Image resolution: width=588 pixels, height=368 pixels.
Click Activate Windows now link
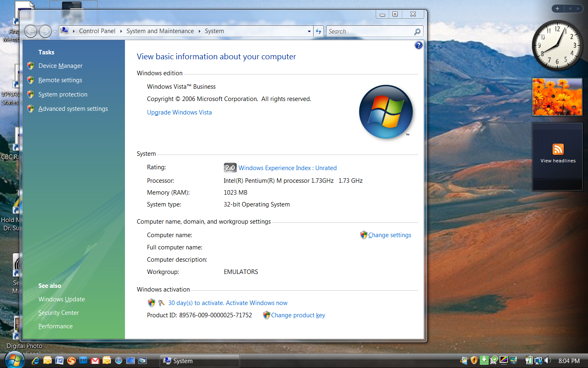coord(256,303)
